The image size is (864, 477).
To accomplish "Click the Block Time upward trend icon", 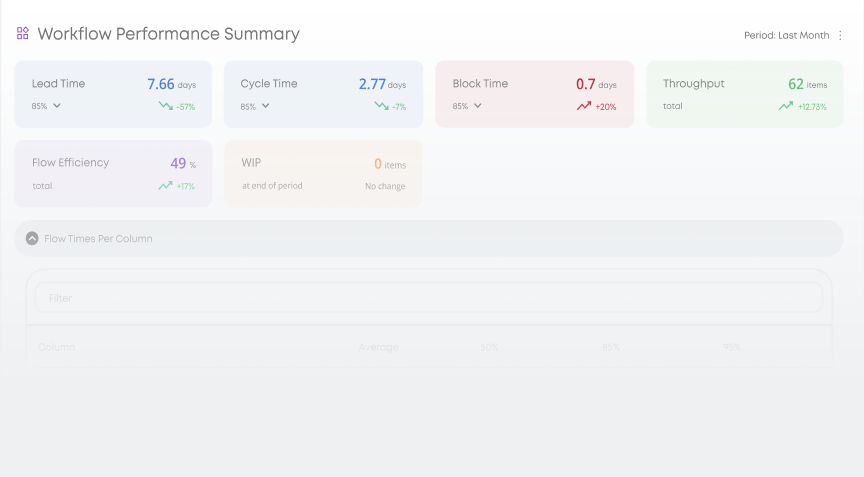I will (x=584, y=106).
